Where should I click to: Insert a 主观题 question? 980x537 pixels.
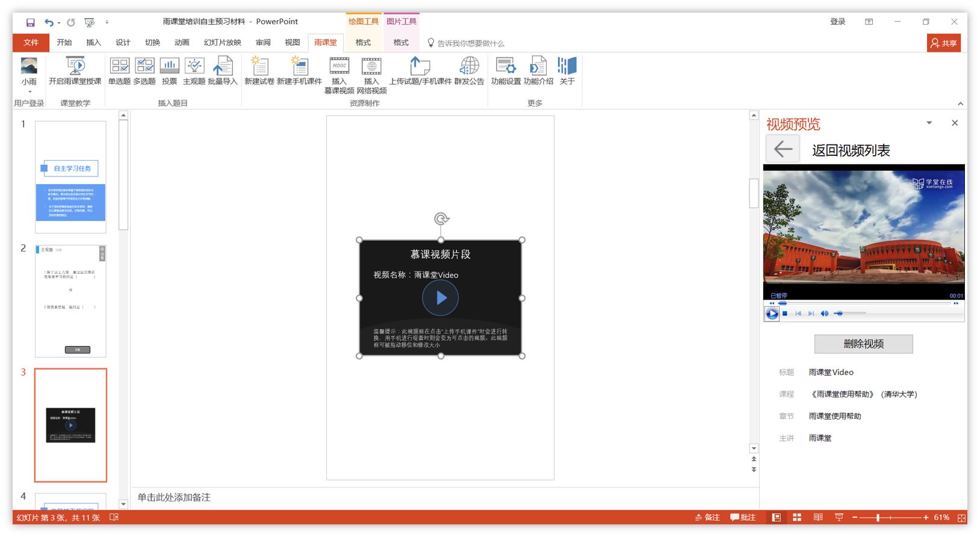coord(194,72)
